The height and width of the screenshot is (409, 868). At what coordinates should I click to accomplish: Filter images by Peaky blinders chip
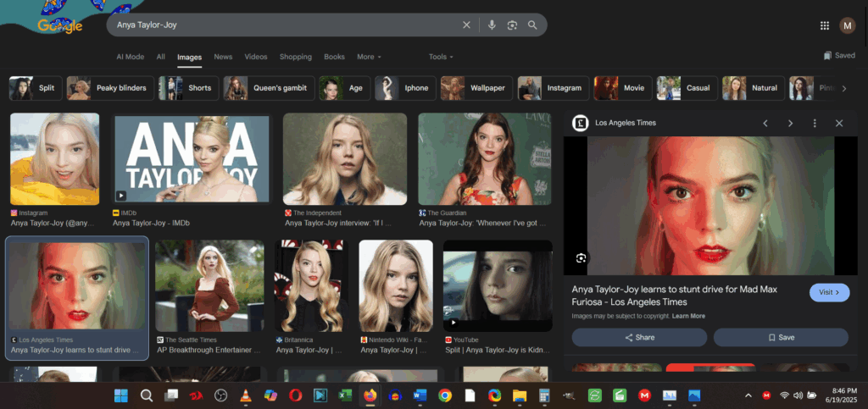coord(110,88)
